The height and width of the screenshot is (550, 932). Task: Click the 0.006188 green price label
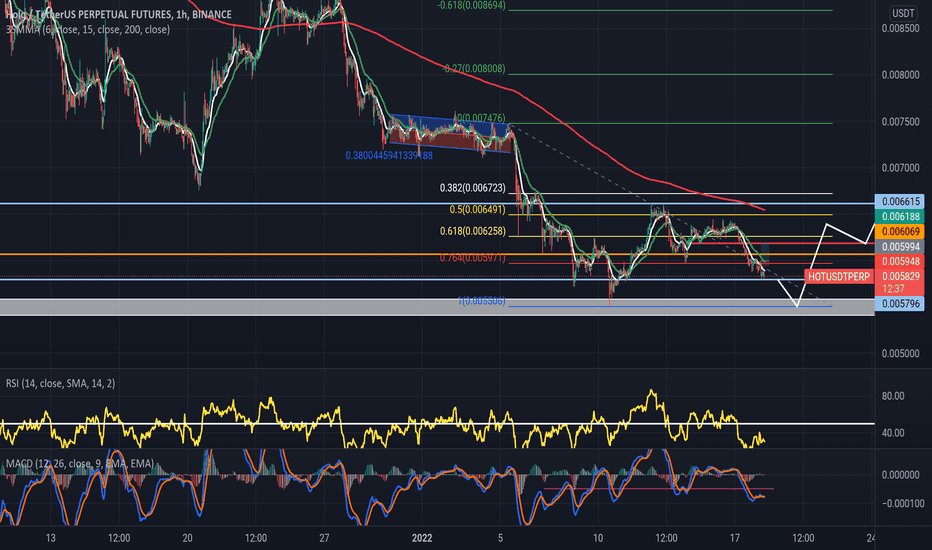(899, 216)
